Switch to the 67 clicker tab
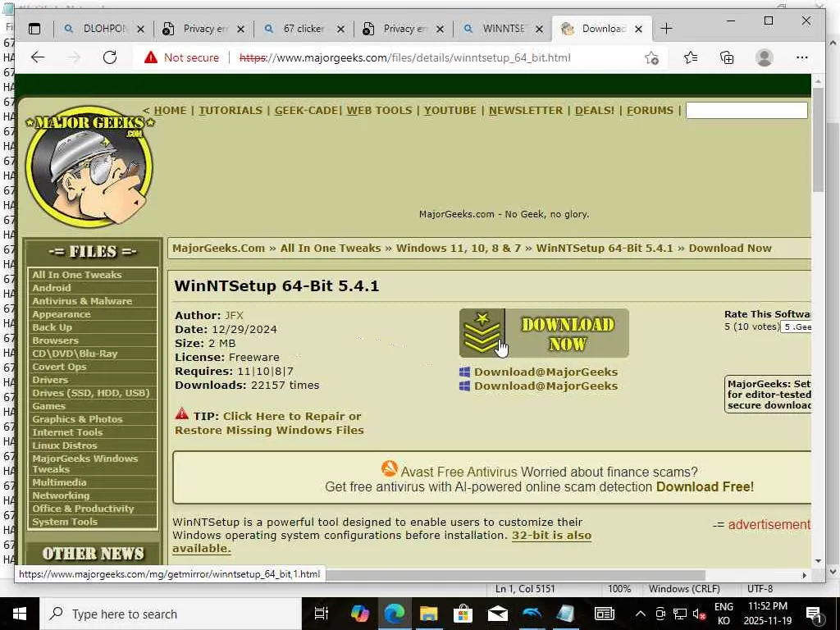Screen dimensions: 840x630 pyautogui.click(x=304, y=29)
